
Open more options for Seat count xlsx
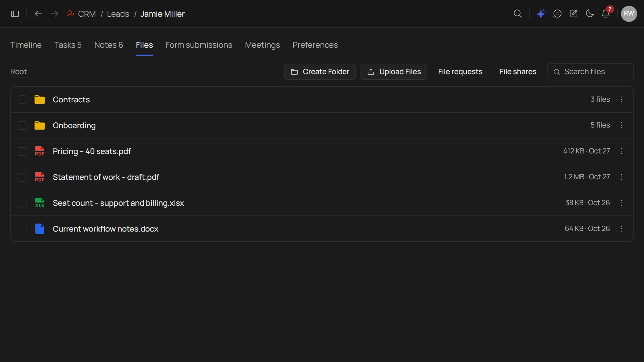[622, 203]
